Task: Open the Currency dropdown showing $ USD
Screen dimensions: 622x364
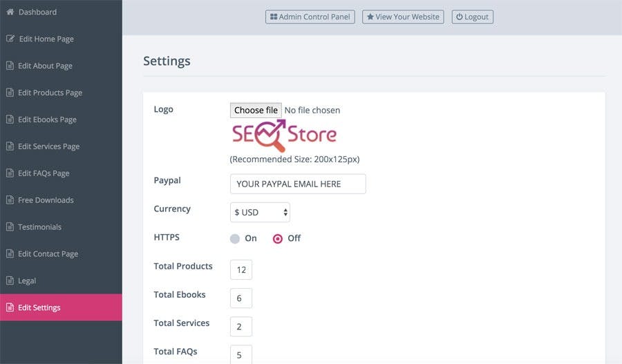Action: 260,213
